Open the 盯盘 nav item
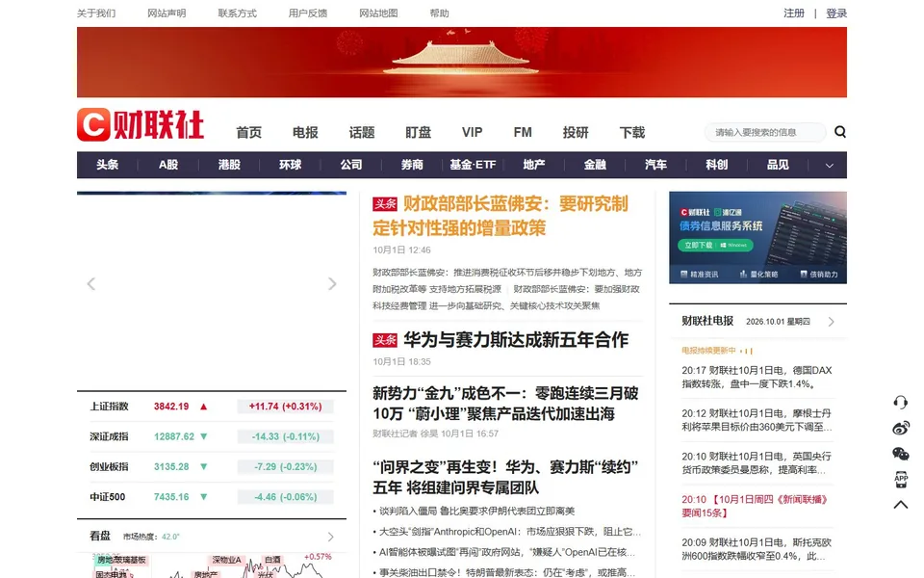Image resolution: width=924 pixels, height=578 pixels. coord(419,133)
